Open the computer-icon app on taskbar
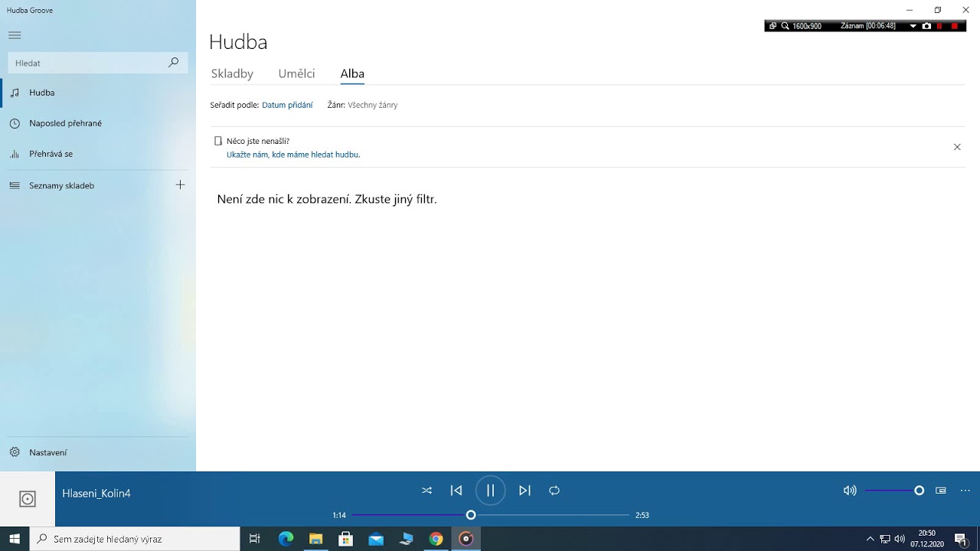This screenshot has width=980, height=551. click(x=406, y=539)
